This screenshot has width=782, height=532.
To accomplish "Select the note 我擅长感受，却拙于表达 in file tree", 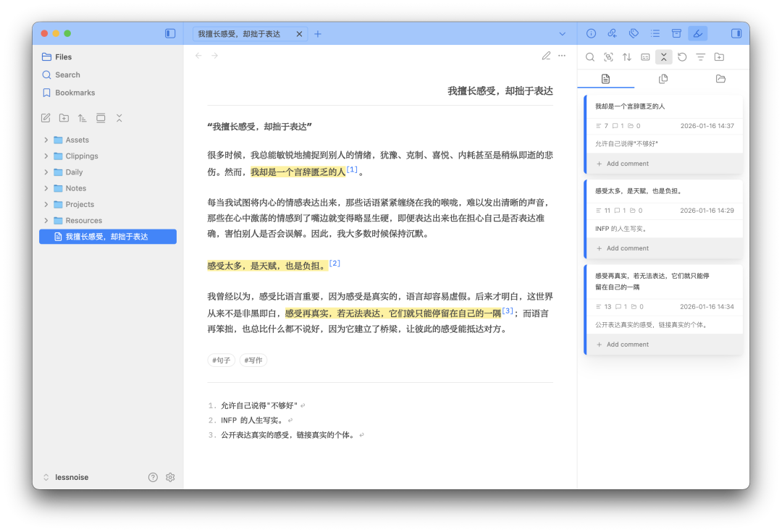I will point(108,237).
